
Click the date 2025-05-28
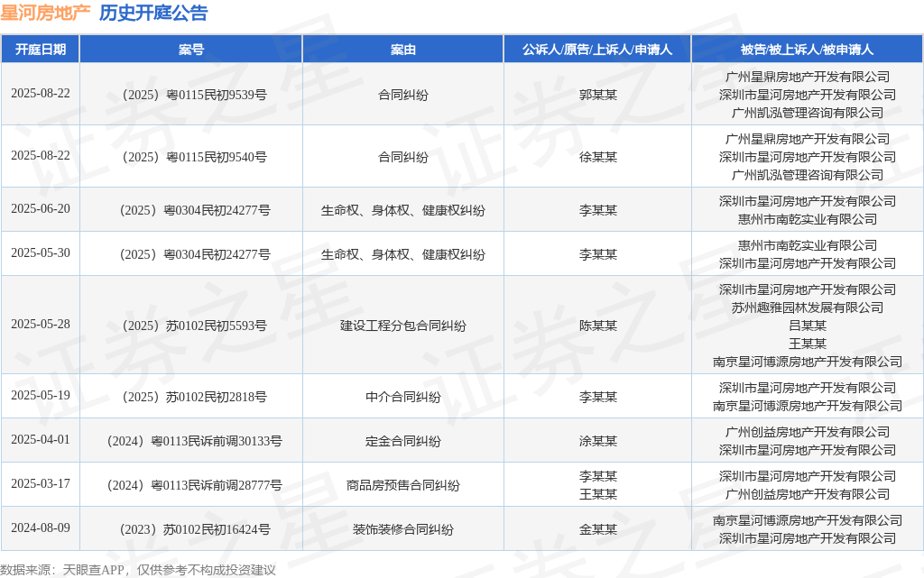[40, 325]
